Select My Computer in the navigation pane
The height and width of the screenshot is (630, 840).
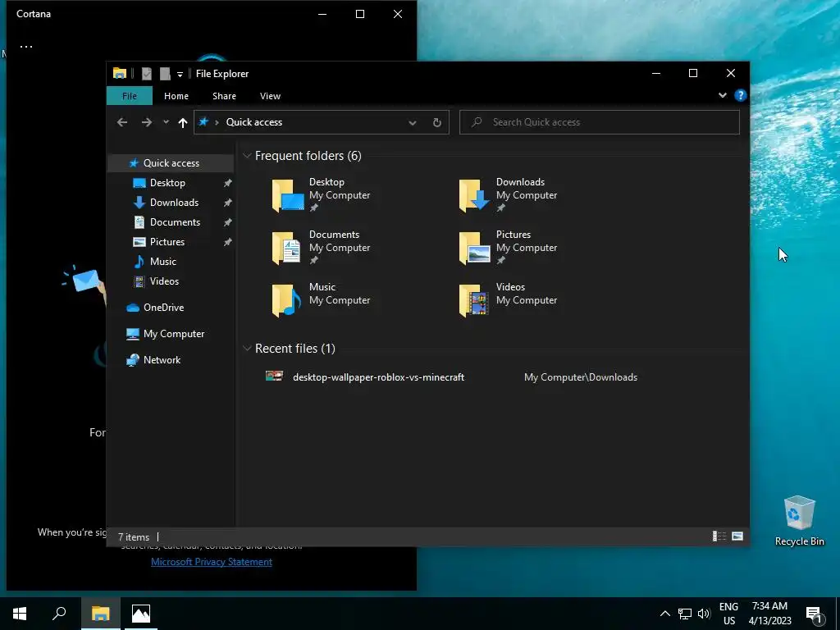(174, 334)
